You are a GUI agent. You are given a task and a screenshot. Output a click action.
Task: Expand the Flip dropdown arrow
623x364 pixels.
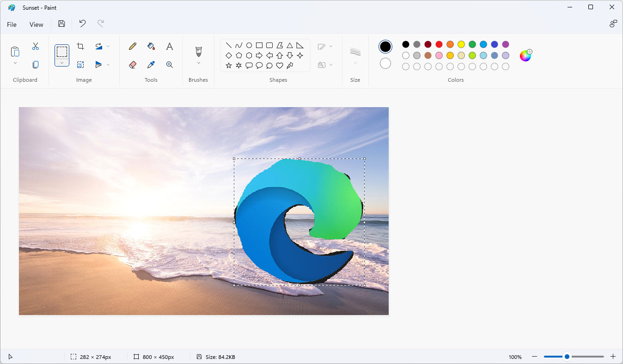click(108, 65)
